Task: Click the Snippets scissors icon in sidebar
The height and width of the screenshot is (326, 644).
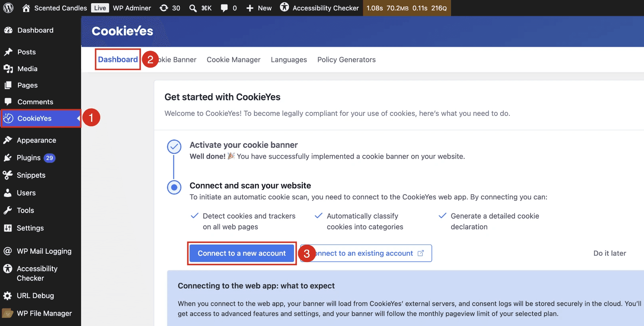Action: click(8, 175)
